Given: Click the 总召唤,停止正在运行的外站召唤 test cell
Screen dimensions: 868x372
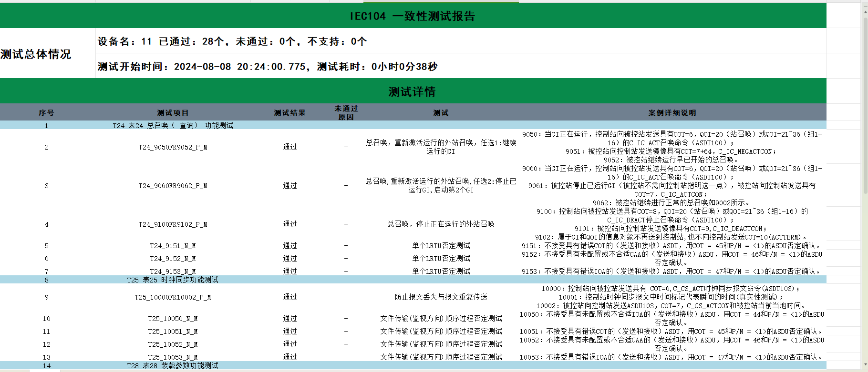Looking at the screenshot, I should click(441, 224).
